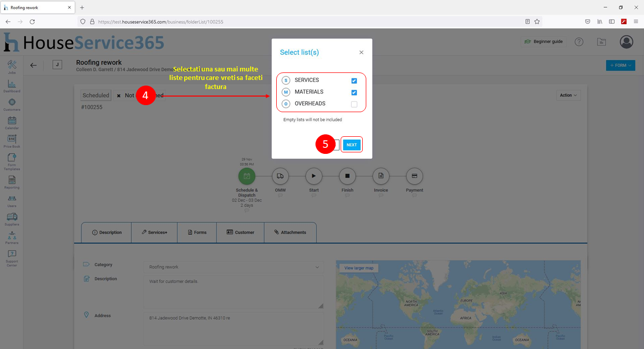Click the OMW truck step icon

click(280, 176)
